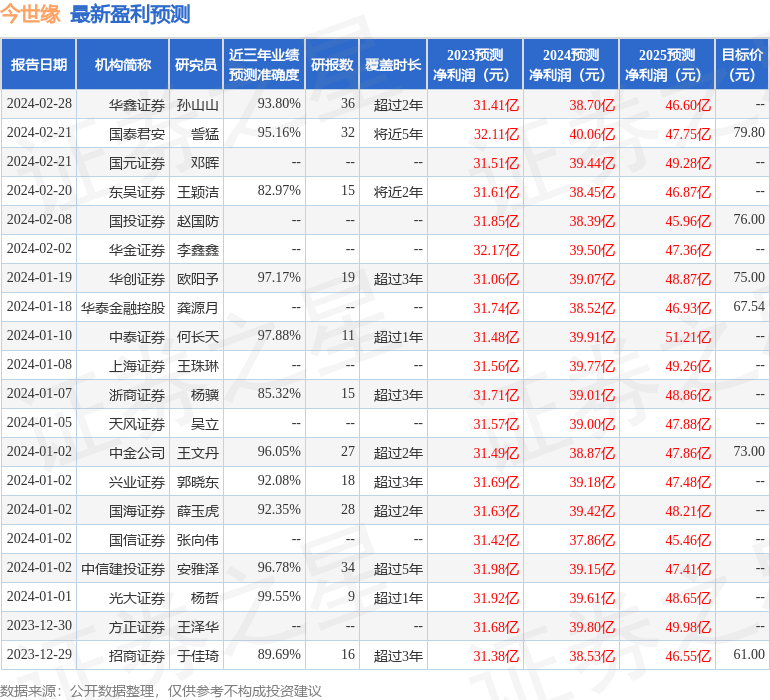Select the 目标价 column header
Screen dimensions: 770x700
point(742,64)
